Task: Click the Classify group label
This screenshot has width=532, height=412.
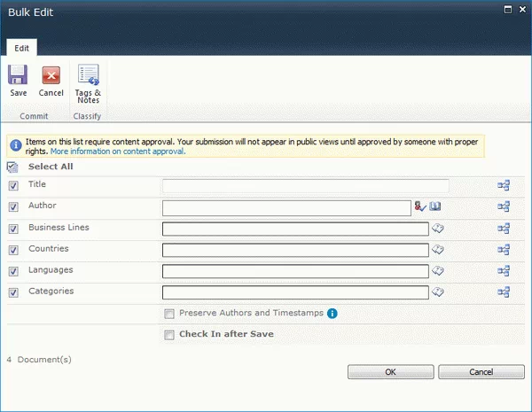Action: 87,116
